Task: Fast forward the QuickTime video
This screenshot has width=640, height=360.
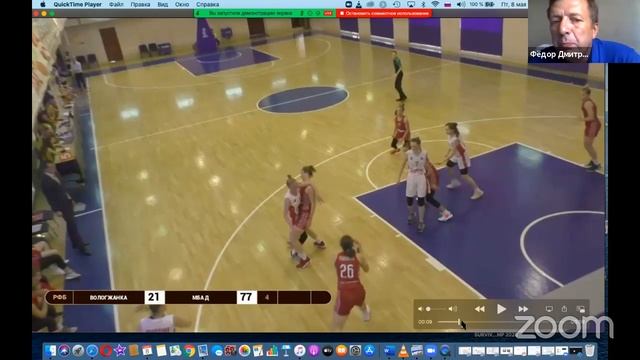Action: 523,309
